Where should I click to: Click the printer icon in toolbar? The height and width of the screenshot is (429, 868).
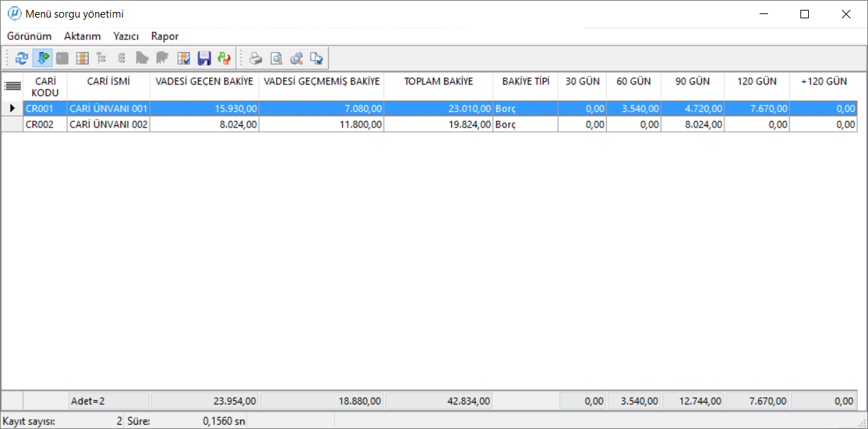(x=256, y=58)
